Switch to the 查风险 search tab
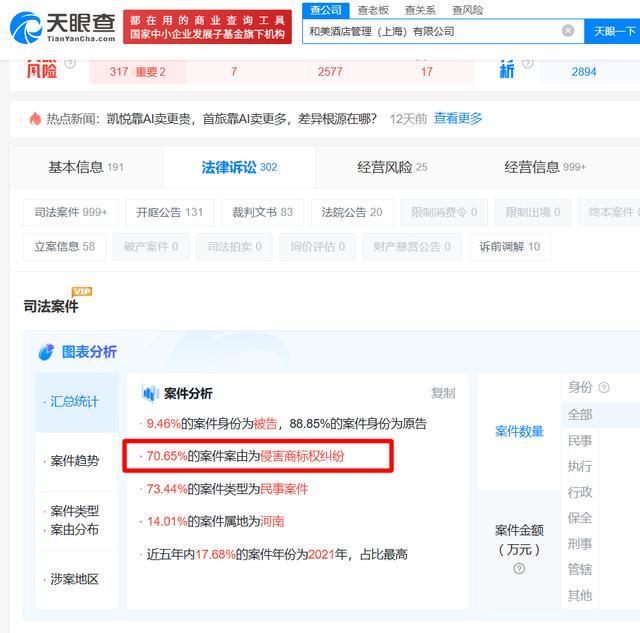Screen dimensions: 640x633 point(467,10)
